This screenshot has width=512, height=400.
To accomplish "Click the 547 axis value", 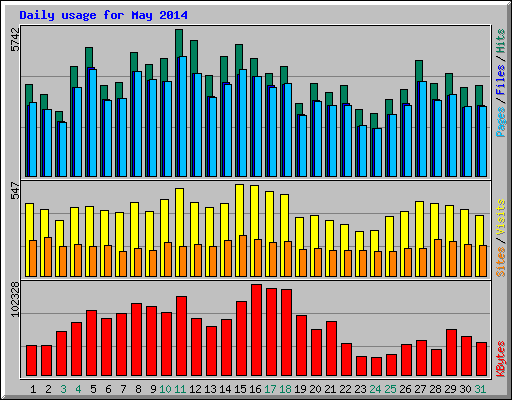I will click(15, 190).
